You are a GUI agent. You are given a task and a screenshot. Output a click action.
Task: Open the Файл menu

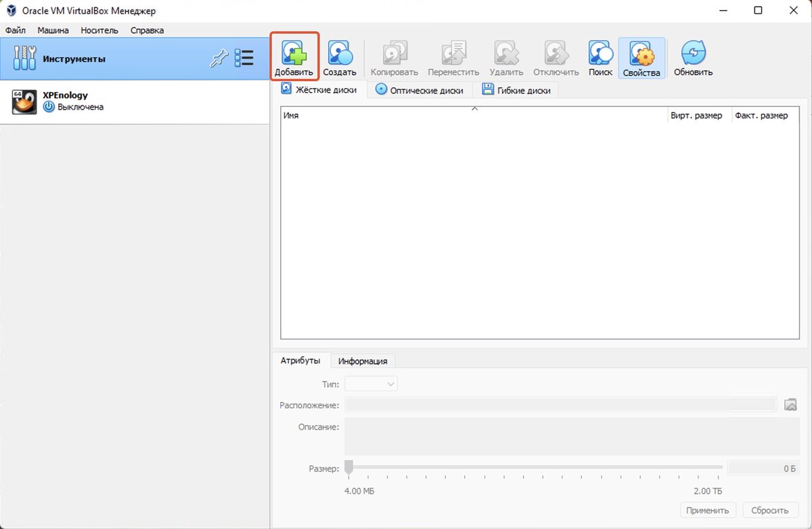16,30
